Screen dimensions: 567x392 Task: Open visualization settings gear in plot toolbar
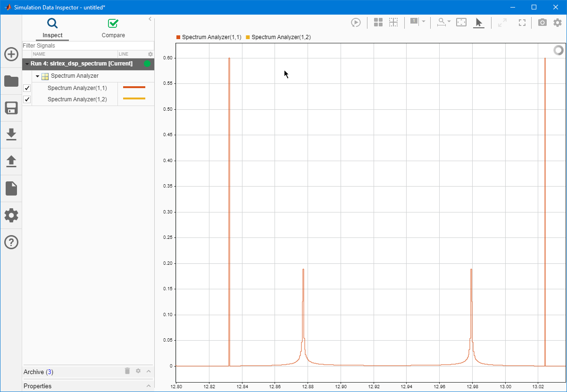point(558,22)
